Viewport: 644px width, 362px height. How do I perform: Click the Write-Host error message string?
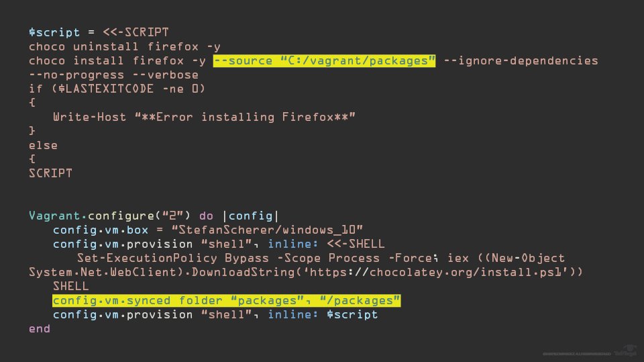[x=246, y=118]
